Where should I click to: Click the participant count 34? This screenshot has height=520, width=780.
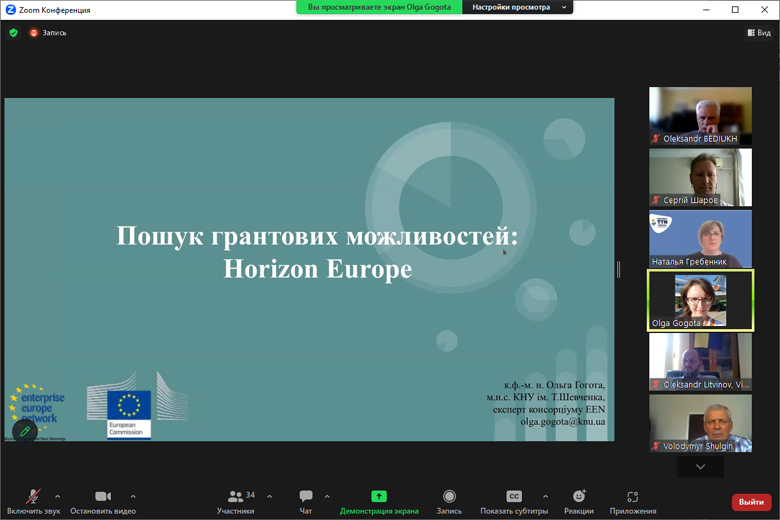[x=250, y=495]
